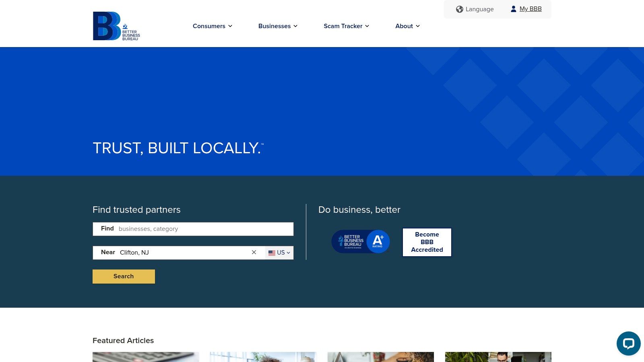Click the person icon next to My BBB
Screen dimensions: 644x362
(x=513, y=8)
